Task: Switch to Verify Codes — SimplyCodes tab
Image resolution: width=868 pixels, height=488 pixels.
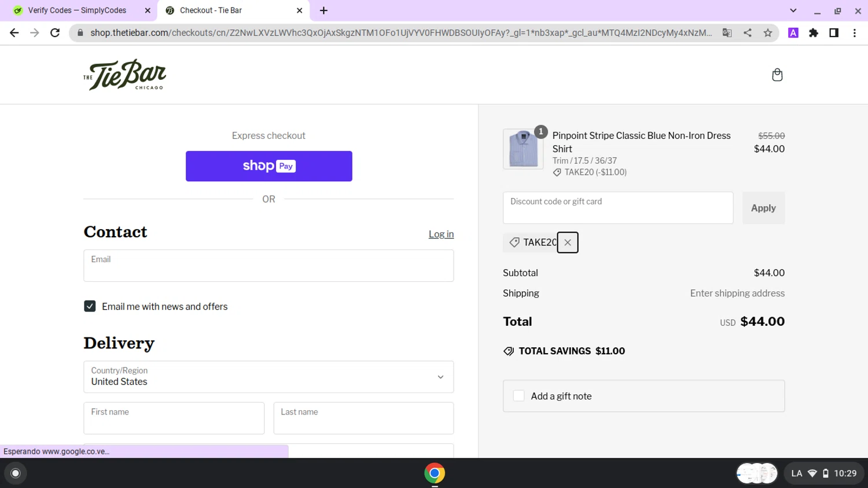Action: tap(77, 10)
